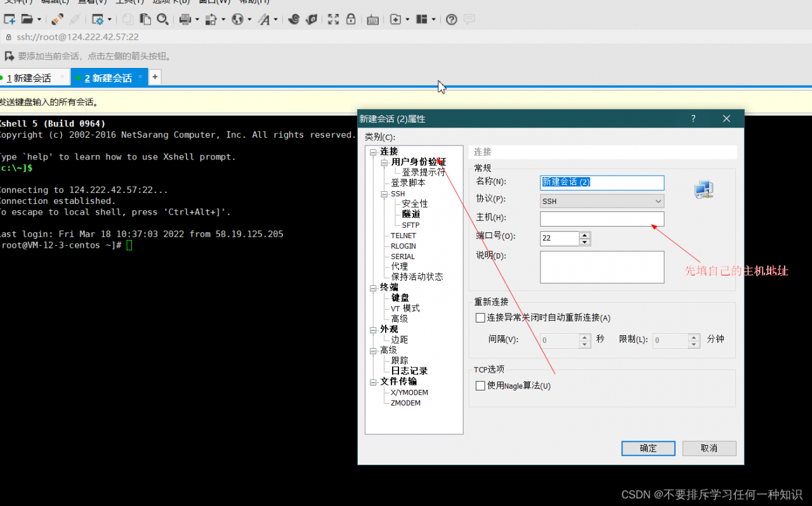This screenshot has width=812, height=506.
Task: Select 键盘 under 终端 in the tree
Action: 400,298
